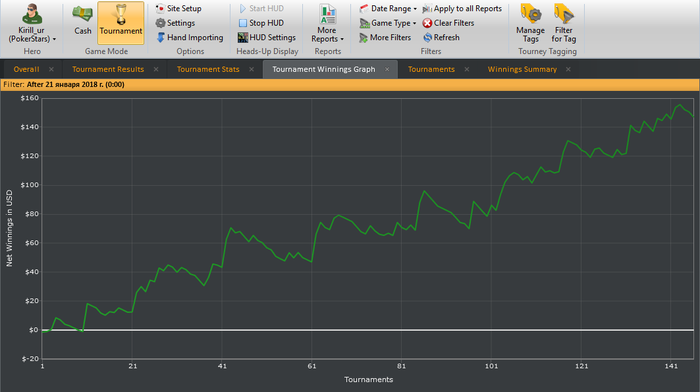Select the Tournament game mode trophy
The height and width of the screenshot is (392, 700).
(121, 22)
